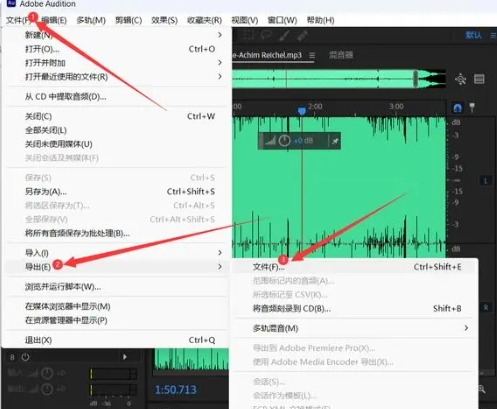Open the 视图(V) menu
The width and height of the screenshot is (497, 409).
(x=245, y=20)
